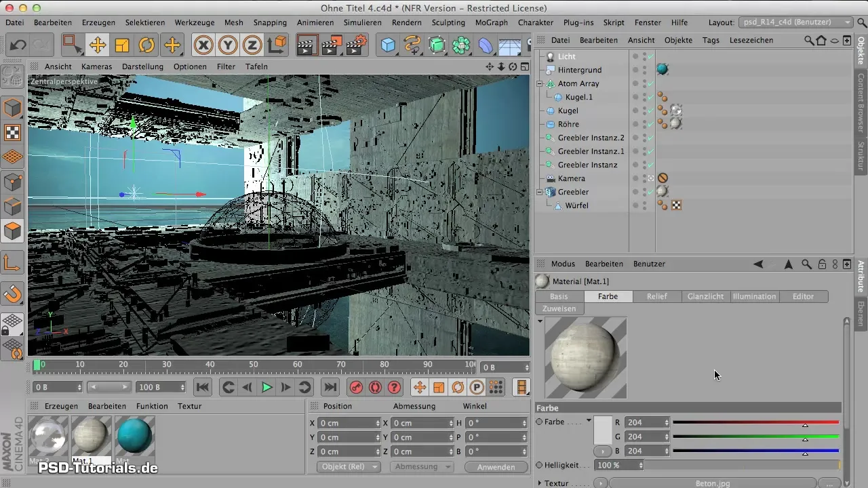Switch to the Relief tab

click(x=657, y=296)
